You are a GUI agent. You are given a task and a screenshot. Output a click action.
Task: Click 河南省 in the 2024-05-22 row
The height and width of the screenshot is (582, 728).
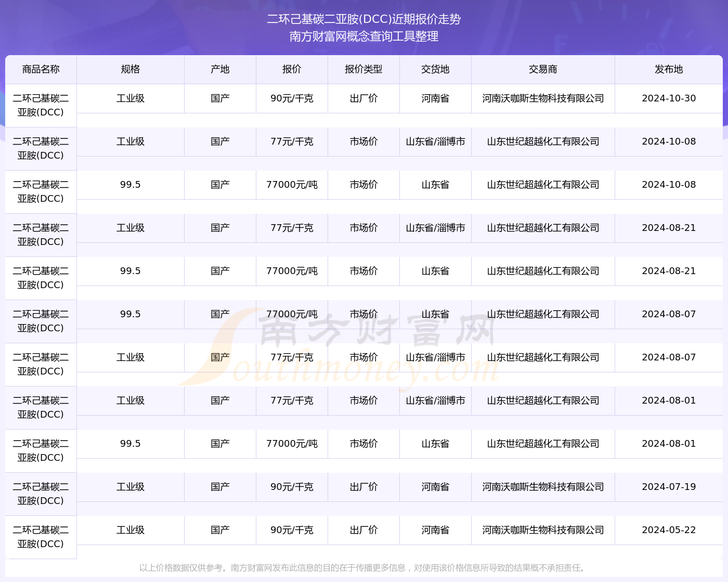pos(435,530)
